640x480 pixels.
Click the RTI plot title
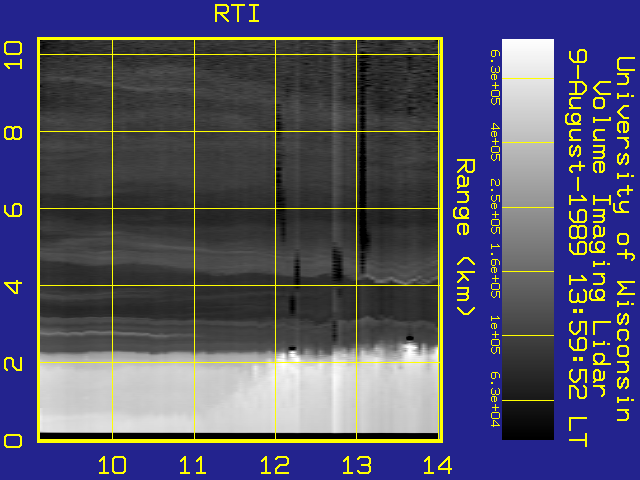(x=237, y=14)
